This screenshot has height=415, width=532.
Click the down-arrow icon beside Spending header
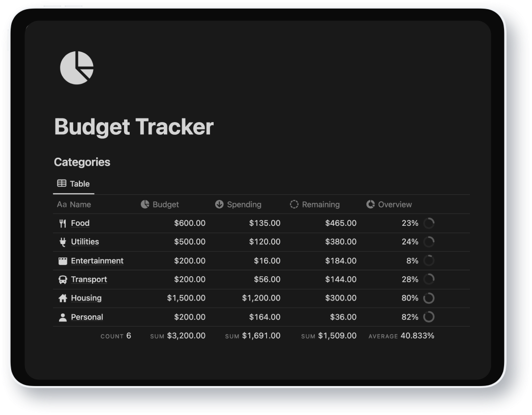pos(219,204)
